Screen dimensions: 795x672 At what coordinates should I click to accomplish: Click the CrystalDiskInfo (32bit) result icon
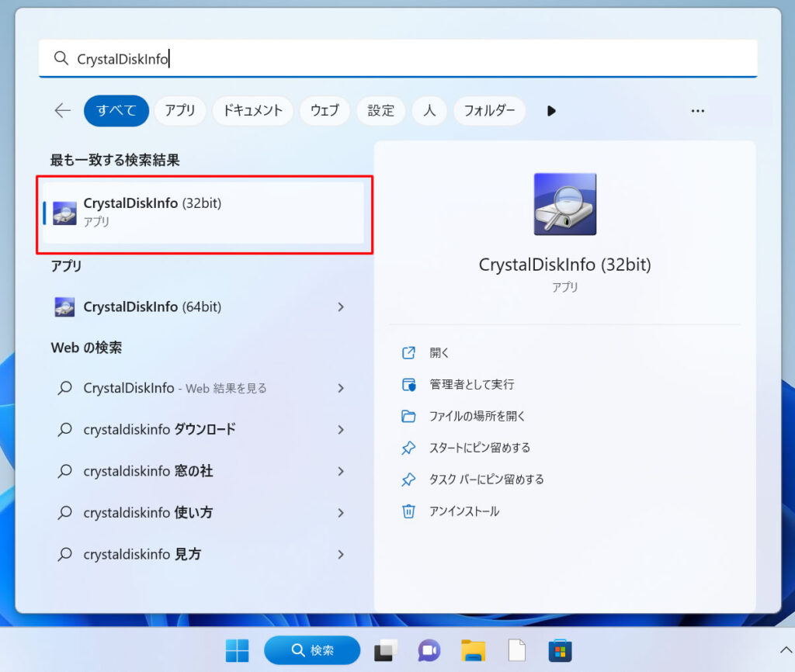[65, 213]
